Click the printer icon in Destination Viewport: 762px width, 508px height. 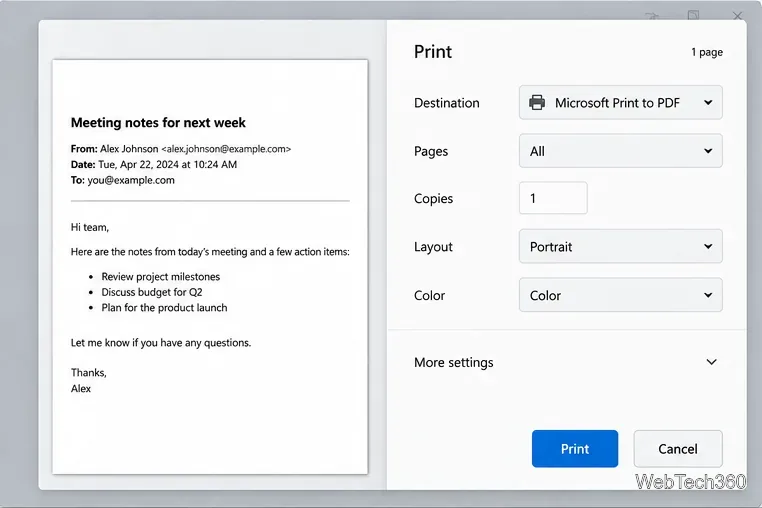click(537, 103)
